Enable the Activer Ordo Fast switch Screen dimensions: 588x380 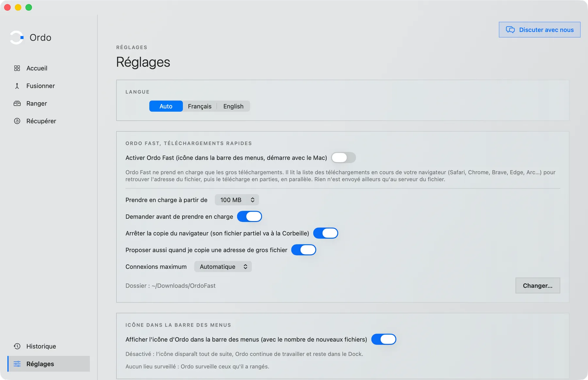click(343, 158)
